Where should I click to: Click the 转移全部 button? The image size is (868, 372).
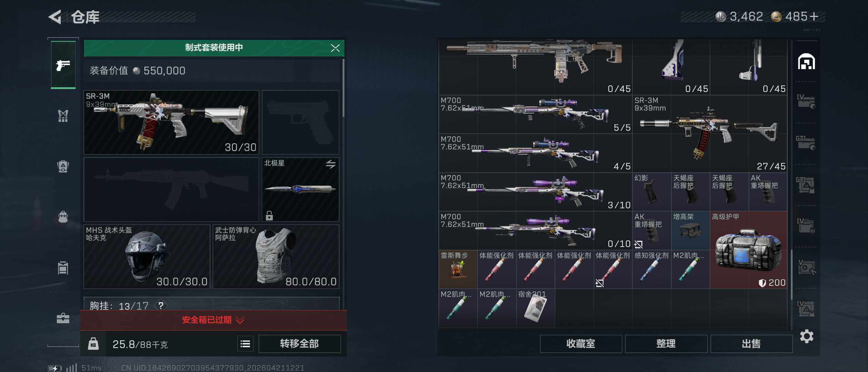(300, 344)
